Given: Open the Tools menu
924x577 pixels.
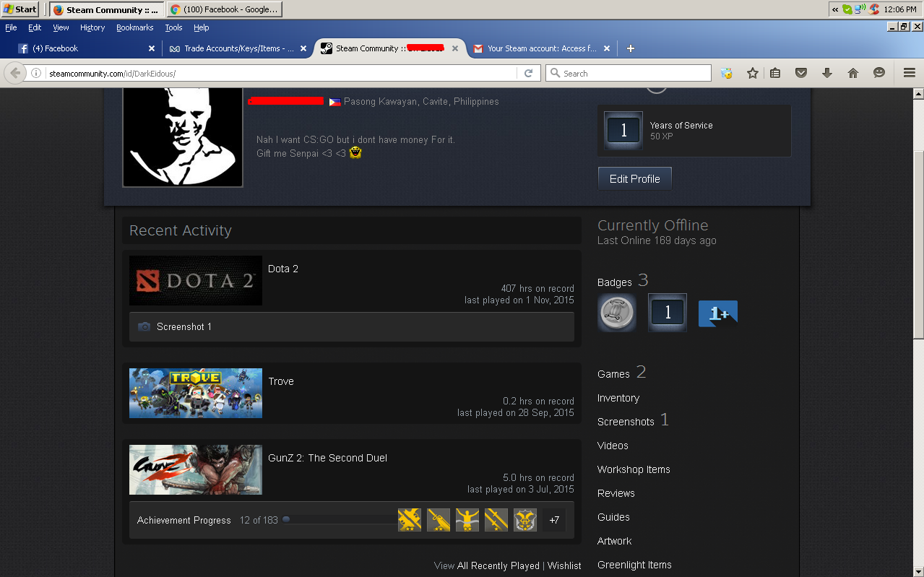Looking at the screenshot, I should (173, 27).
